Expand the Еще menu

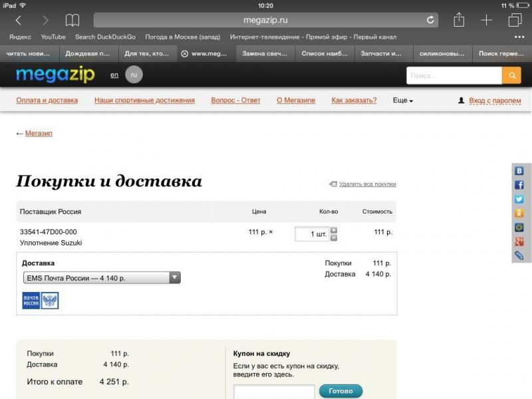tap(403, 100)
